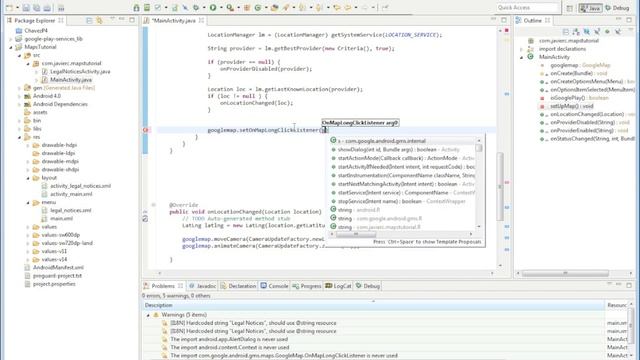Toggle Sort in Outline toolbar
The image size is (640, 360).
click(576, 31)
